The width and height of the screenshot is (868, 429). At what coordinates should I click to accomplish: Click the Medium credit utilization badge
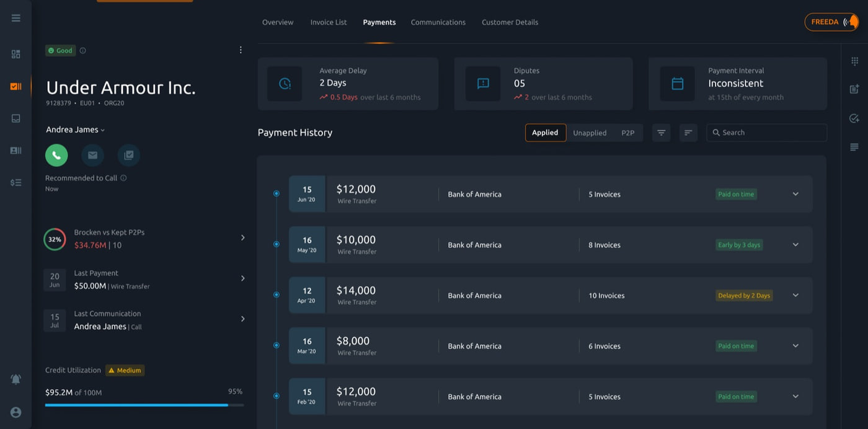click(125, 371)
